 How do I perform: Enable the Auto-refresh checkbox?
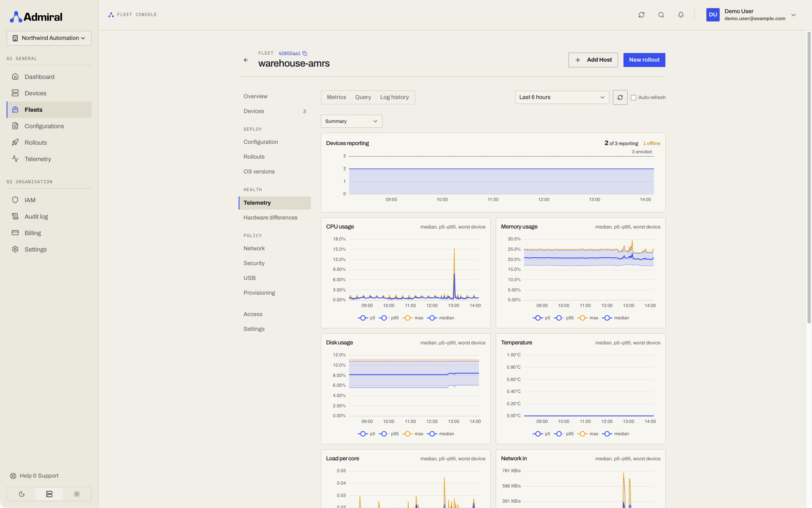[633, 98]
